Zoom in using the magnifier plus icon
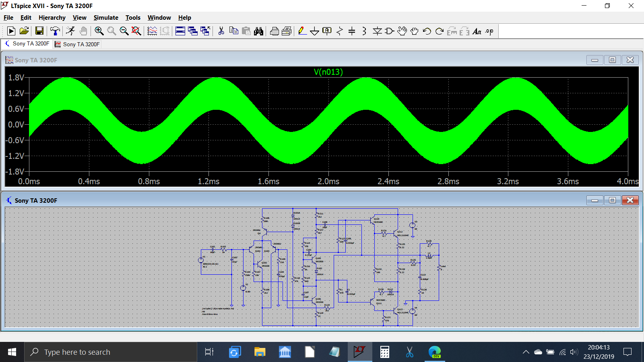 point(99,31)
